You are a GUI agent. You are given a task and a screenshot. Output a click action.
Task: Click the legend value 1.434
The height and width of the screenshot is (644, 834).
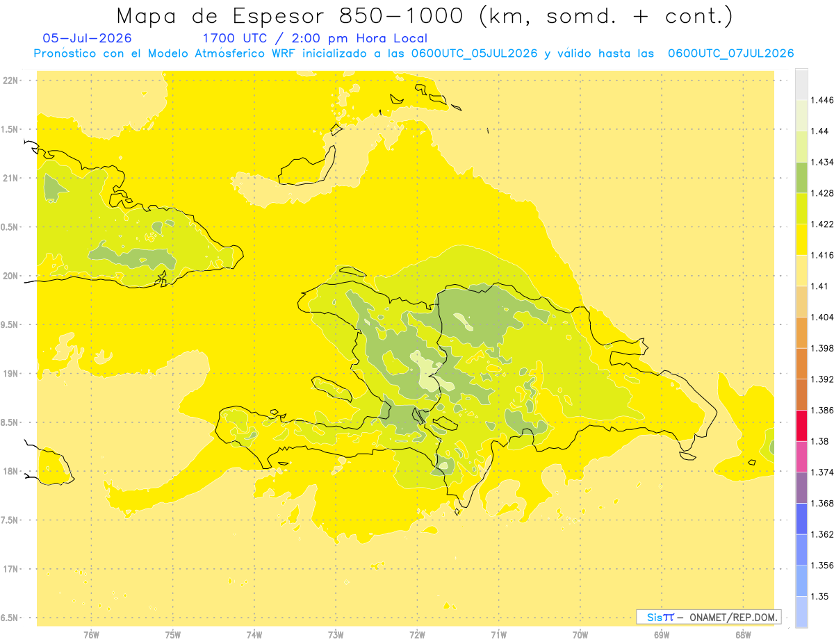[822, 162]
